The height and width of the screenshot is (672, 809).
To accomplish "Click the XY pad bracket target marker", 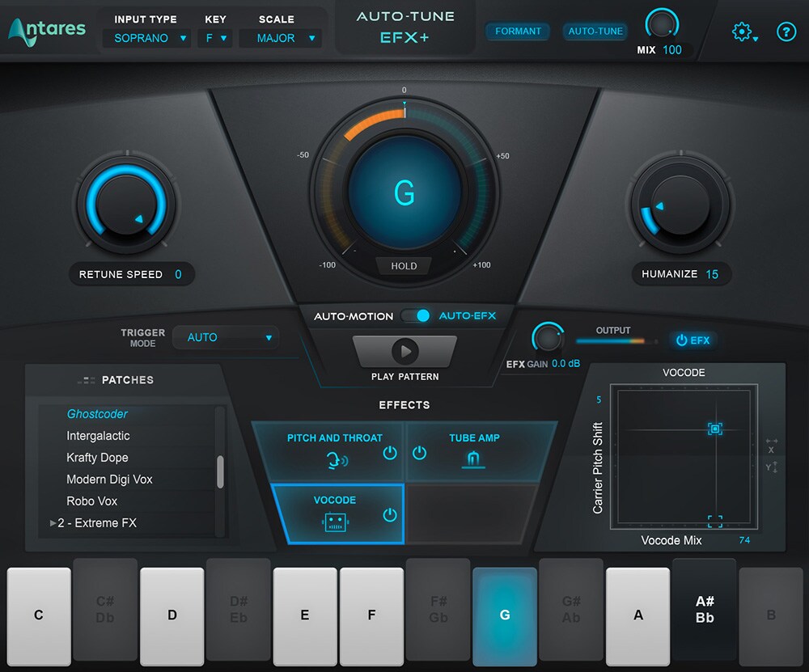I will pos(714,521).
